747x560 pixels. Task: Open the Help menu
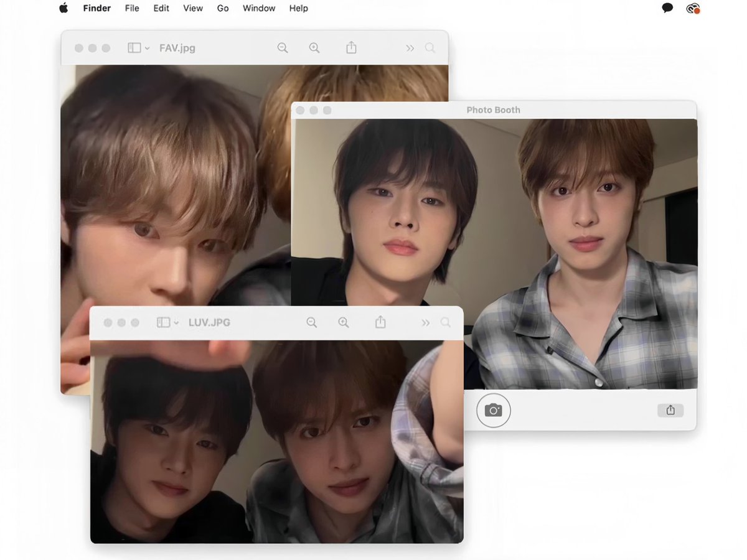coord(299,8)
